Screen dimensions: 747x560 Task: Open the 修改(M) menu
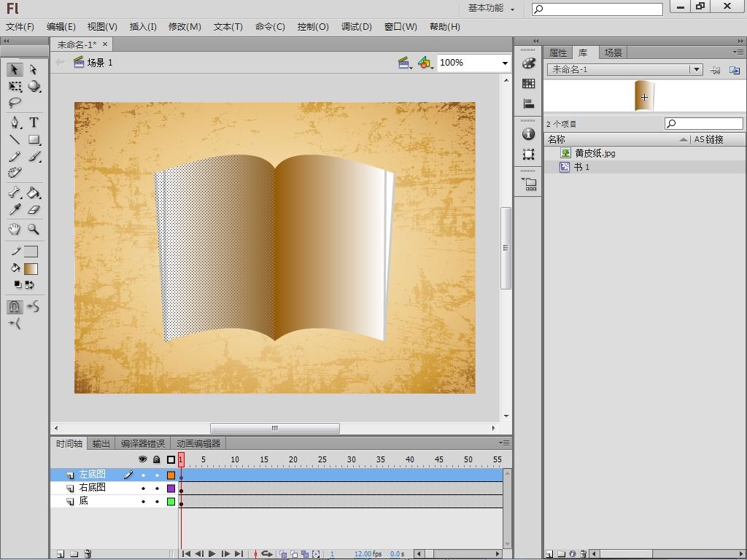185,27
